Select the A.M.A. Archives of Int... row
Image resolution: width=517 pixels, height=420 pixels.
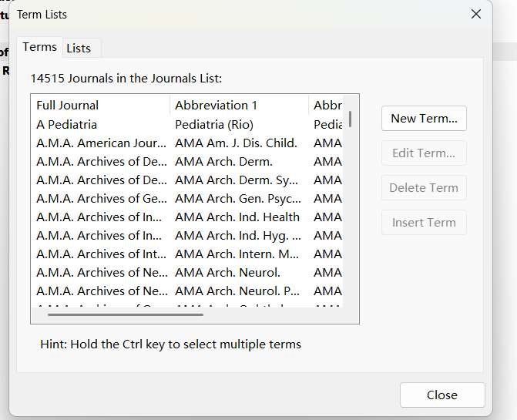(x=187, y=254)
